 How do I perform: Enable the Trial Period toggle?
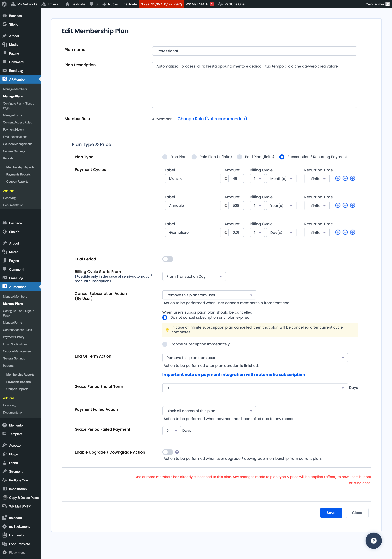pos(168,259)
